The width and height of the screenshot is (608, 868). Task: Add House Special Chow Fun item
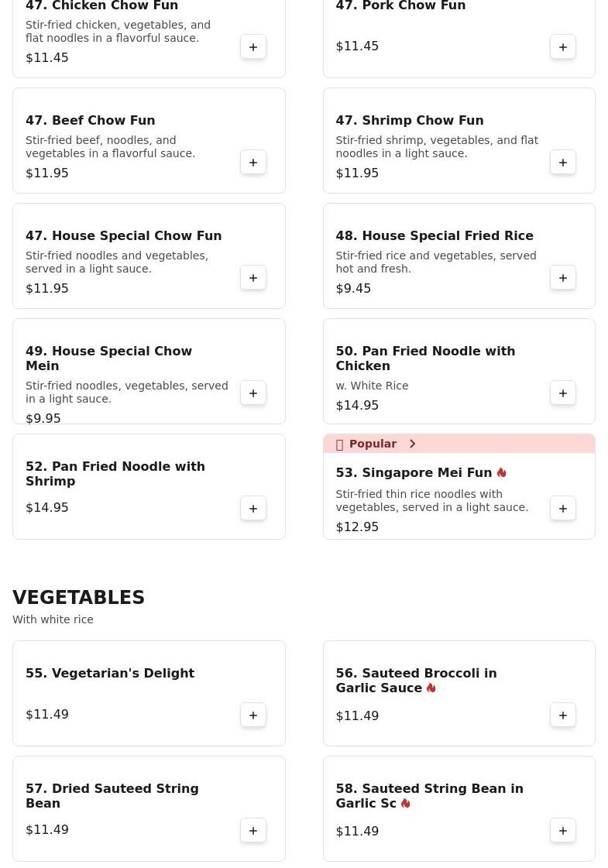click(253, 278)
